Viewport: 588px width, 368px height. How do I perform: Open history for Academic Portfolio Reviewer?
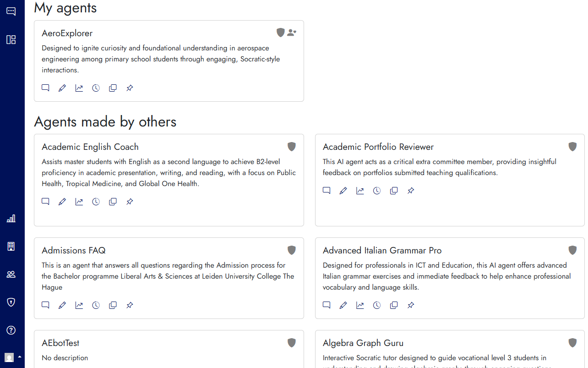pyautogui.click(x=377, y=191)
